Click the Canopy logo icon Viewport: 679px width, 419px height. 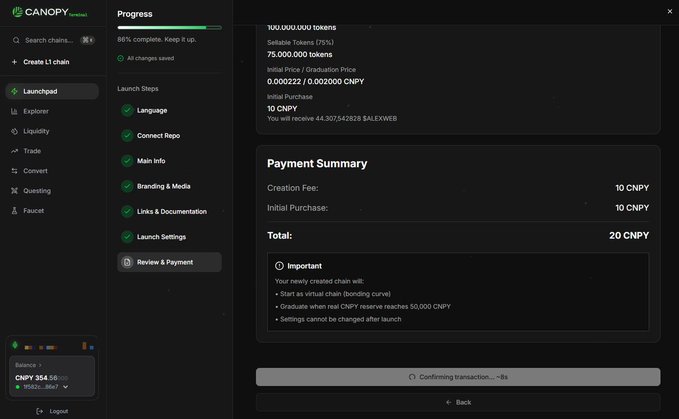point(17,12)
